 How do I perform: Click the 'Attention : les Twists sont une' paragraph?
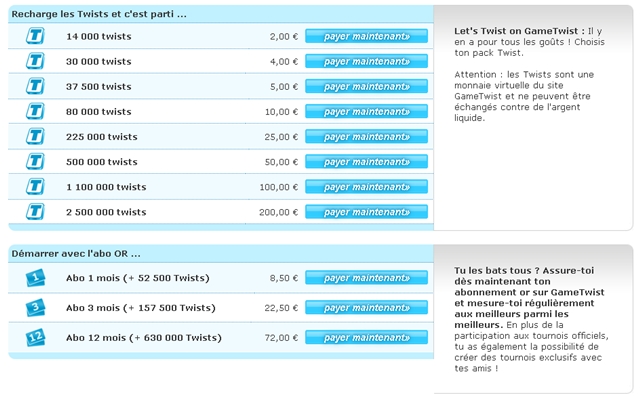tap(524, 96)
